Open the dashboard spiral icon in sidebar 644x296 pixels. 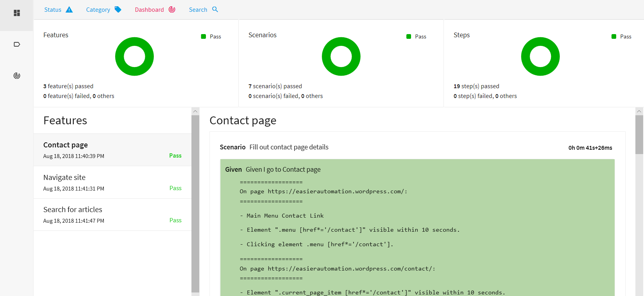coord(17,76)
